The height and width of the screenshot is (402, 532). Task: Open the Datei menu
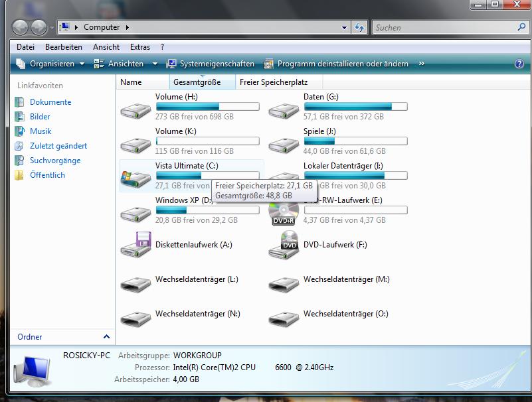point(25,47)
